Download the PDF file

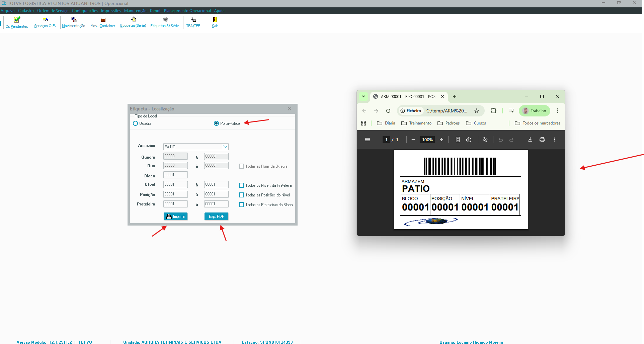click(530, 140)
